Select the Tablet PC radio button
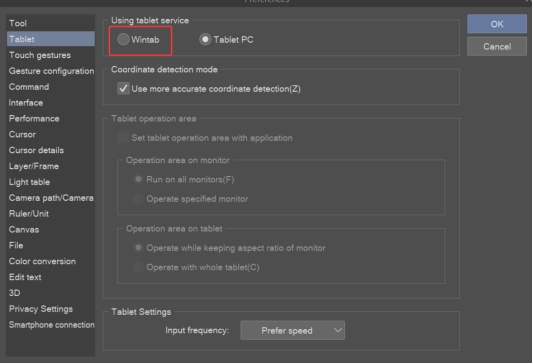 tap(205, 39)
